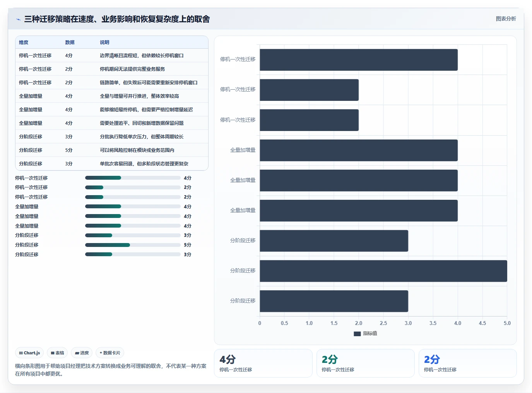Viewport: 532px width, 393px height.
Task: Select the 数据卡片 tag chip
Action: [110, 353]
